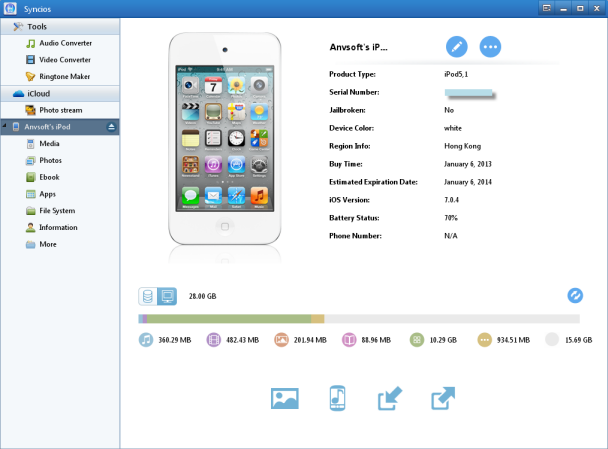This screenshot has width=608, height=449.
Task: Select Anvsoft's iPod device entry
Action: pos(60,127)
